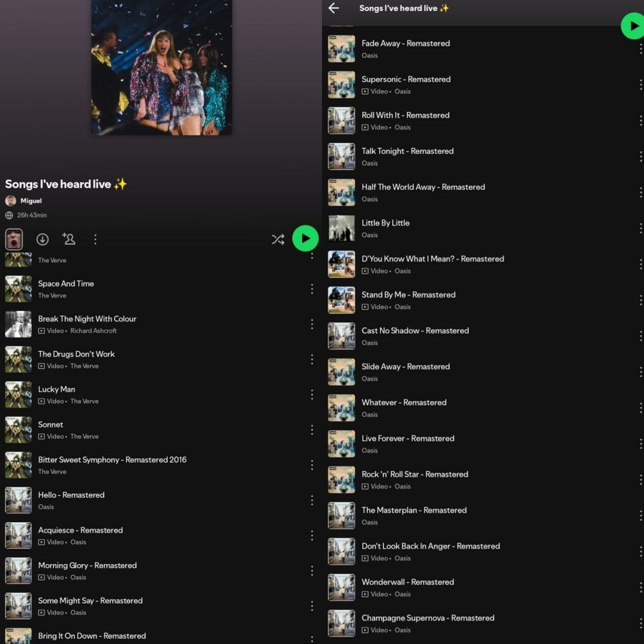Open options for Hello - Remastered
The height and width of the screenshot is (644, 644).
point(312,500)
